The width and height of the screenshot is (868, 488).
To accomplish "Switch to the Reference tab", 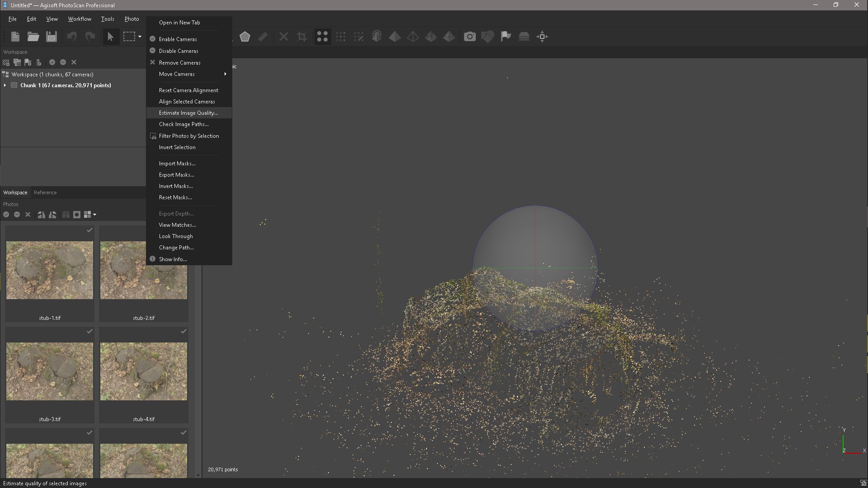I will click(45, 192).
